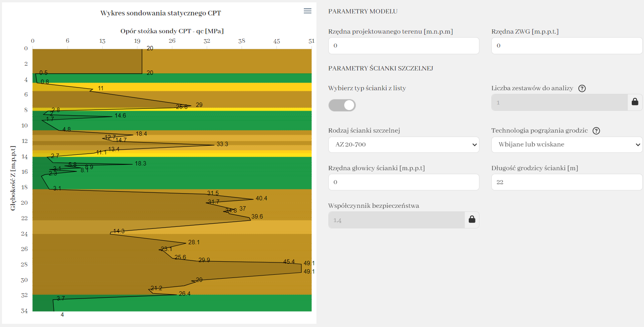Image resolution: width=644 pixels, height=327 pixels.
Task: Click the 40.4 data point label on chart
Action: tap(261, 198)
